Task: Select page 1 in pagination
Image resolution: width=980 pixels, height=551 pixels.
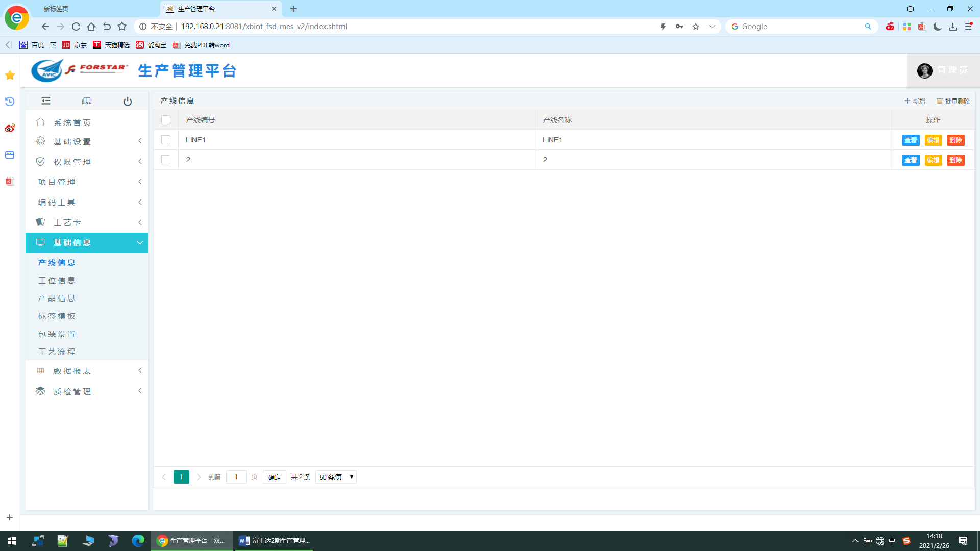Action: tap(181, 477)
